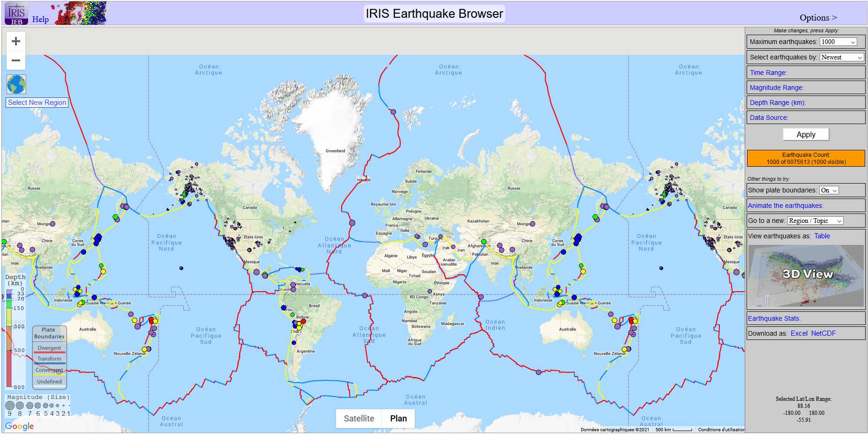This screenshot has width=868, height=435.
Task: Click the colorful earthquake map thumbnail in header
Action: coord(81,13)
